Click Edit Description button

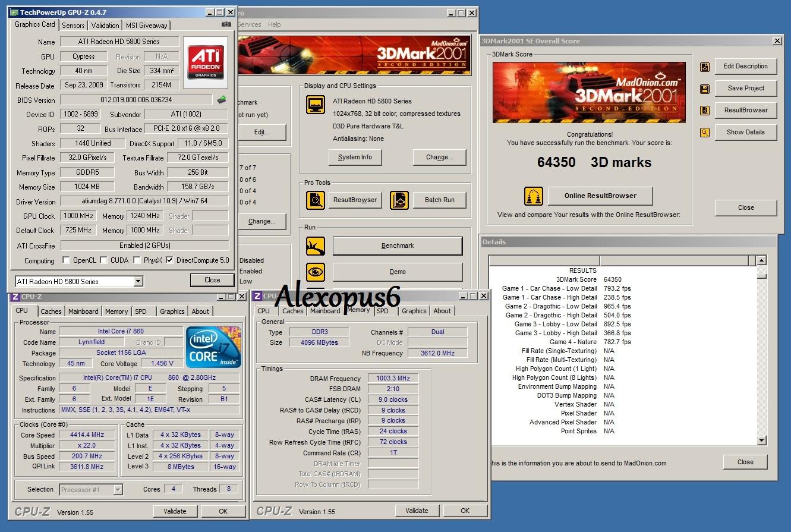(746, 67)
